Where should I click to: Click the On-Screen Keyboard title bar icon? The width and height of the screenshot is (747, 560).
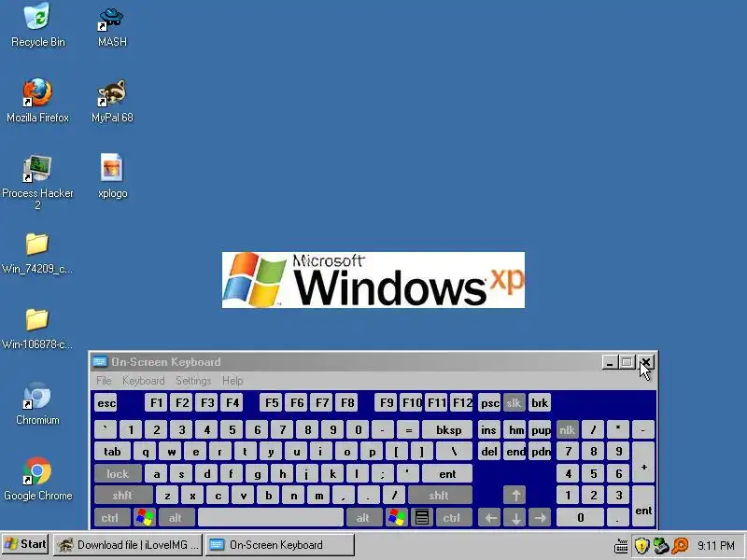point(100,361)
